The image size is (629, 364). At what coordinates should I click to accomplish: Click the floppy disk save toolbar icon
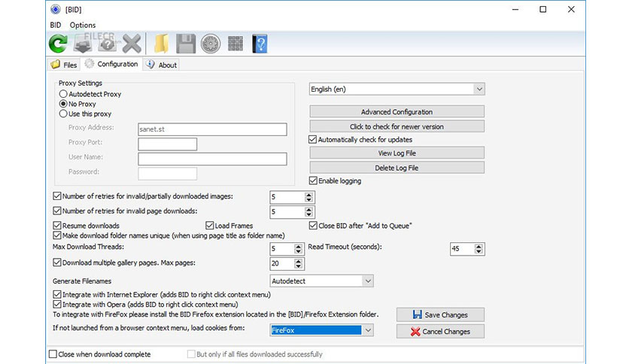pos(186,44)
